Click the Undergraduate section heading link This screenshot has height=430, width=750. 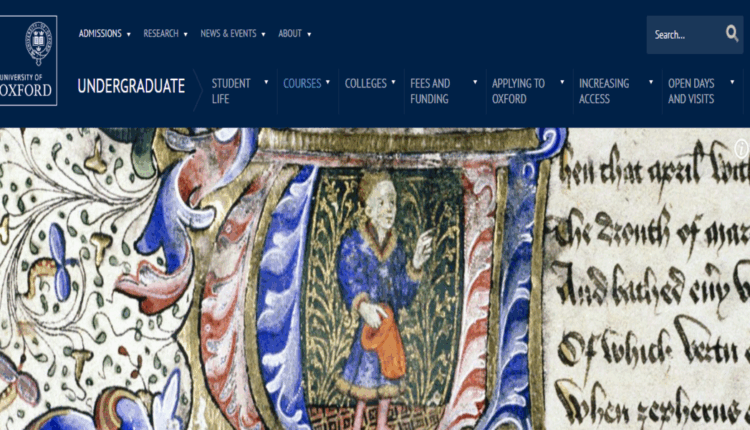(131, 86)
